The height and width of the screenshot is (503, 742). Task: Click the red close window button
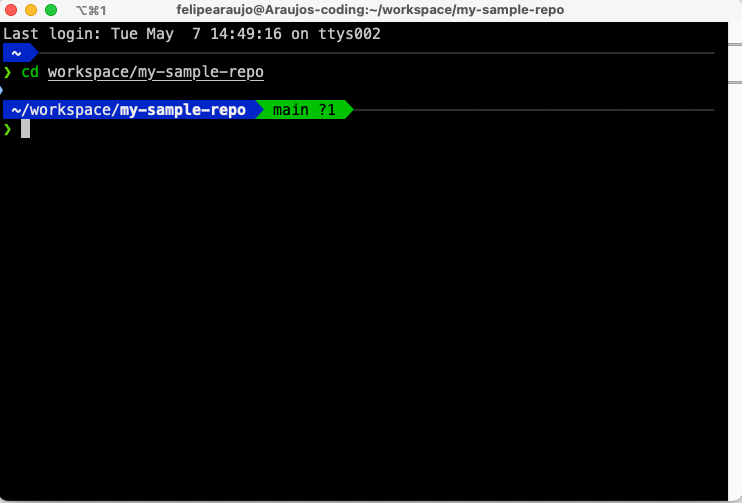click(x=13, y=10)
